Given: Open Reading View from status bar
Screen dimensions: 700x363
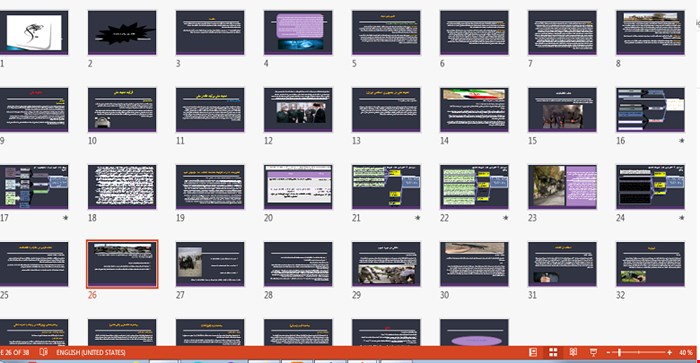Looking at the screenshot, I should point(573,352).
